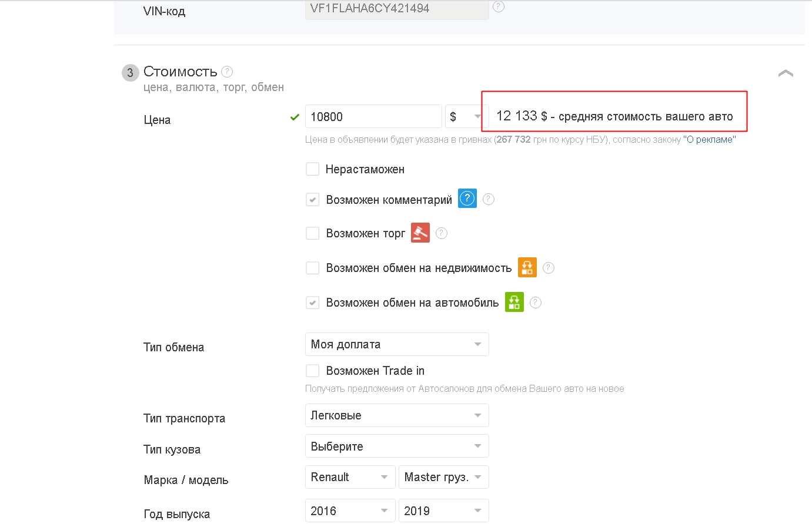The height and width of the screenshot is (524, 812).
Task: Open Тип транспорта dropdown showing Легковые
Action: tap(397, 415)
